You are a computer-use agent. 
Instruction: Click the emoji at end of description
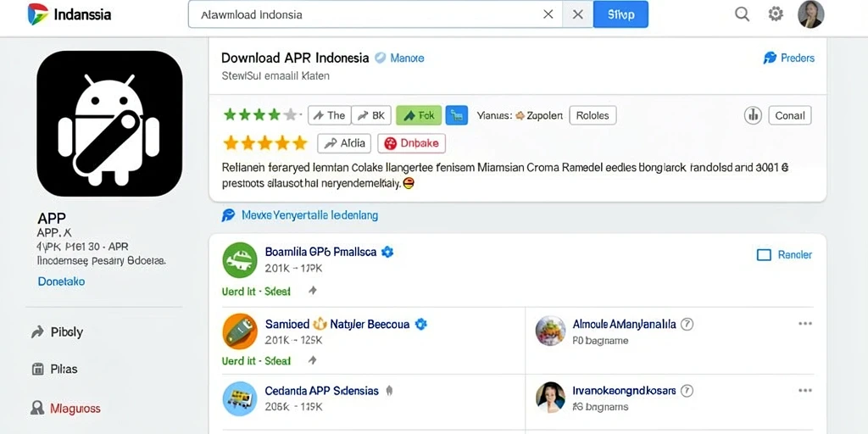coord(409,183)
